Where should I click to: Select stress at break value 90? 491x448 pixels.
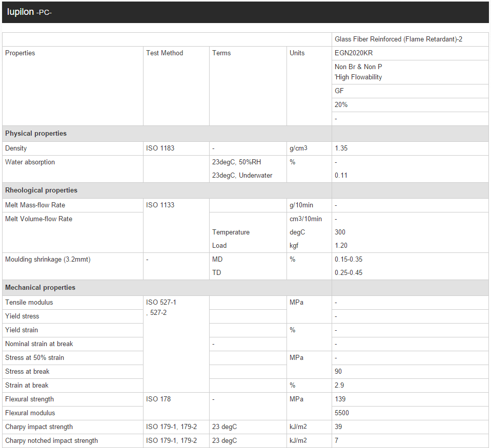point(338,371)
